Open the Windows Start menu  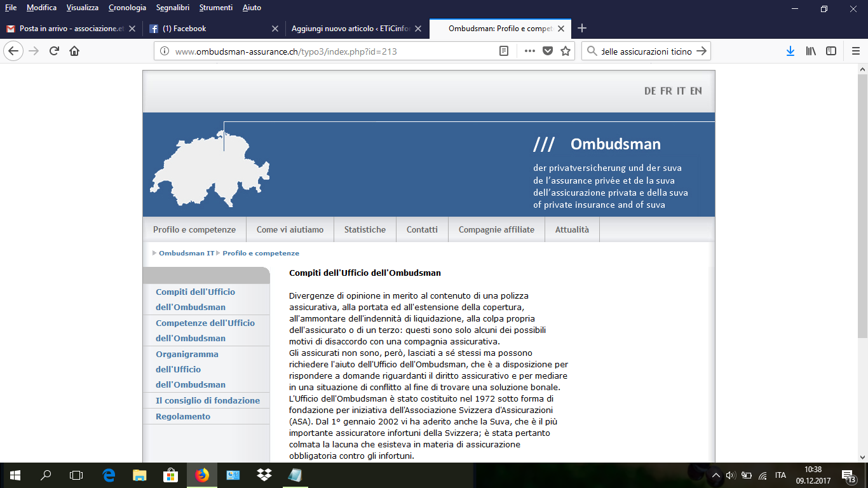point(15,475)
